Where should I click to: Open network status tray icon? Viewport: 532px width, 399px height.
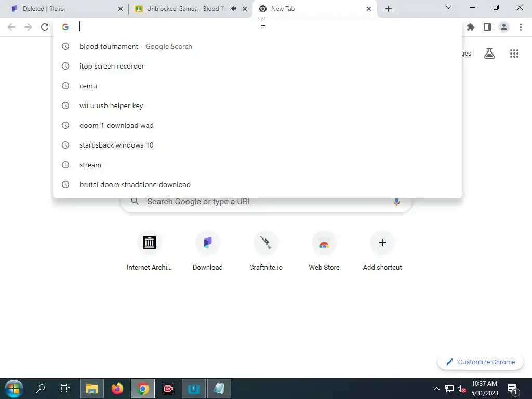tap(449, 389)
